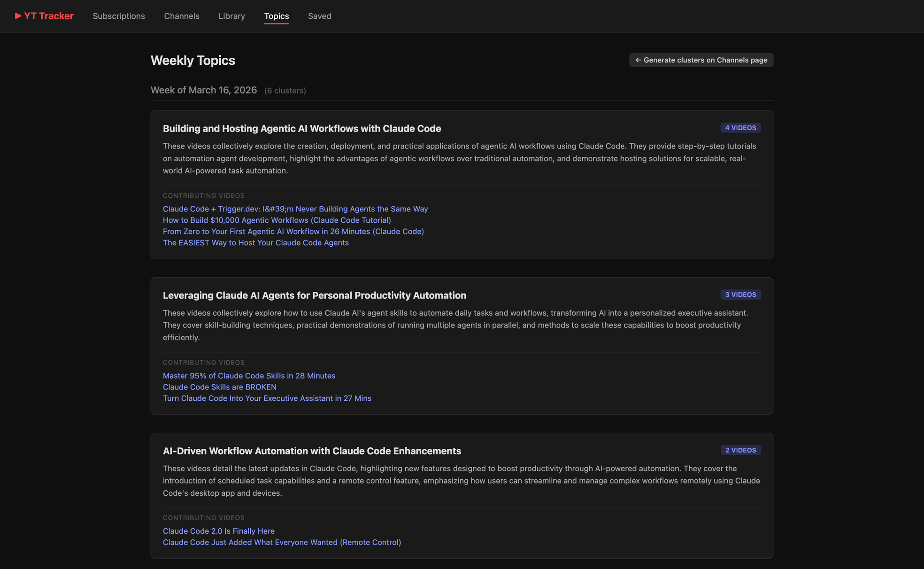The width and height of the screenshot is (924, 569).
Task: Open The EASIEST Way to Host Claude Code Agents link
Action: point(256,242)
